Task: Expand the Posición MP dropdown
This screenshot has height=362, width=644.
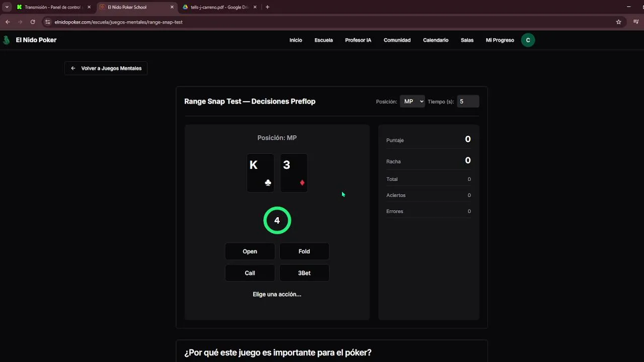Action: [412, 102]
